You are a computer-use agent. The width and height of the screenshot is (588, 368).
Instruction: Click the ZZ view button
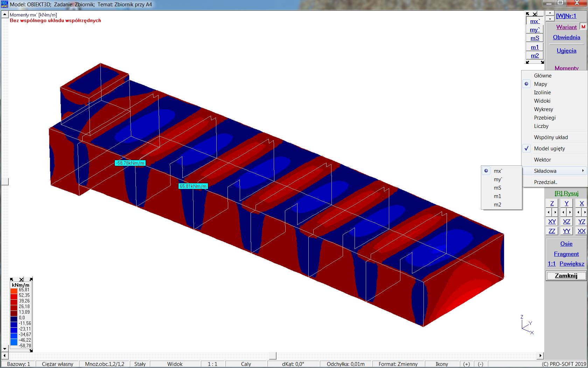552,231
